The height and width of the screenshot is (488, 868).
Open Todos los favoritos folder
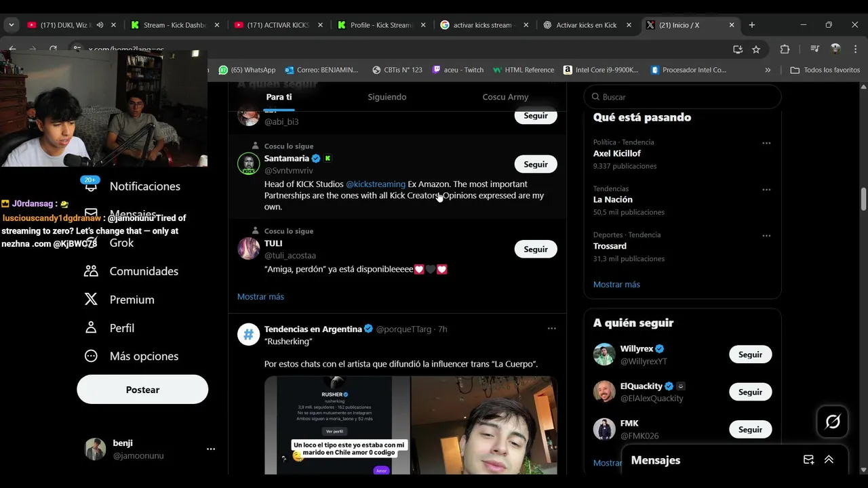pyautogui.click(x=825, y=70)
